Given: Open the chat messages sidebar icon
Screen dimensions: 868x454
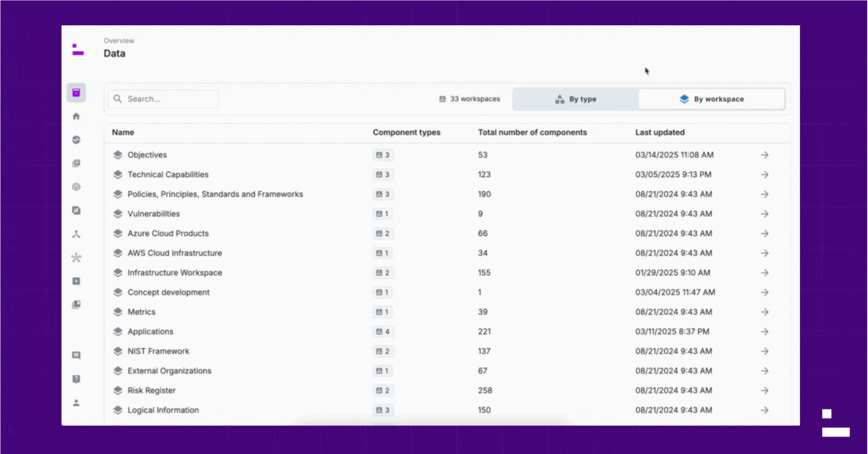Looking at the screenshot, I should click(76, 355).
